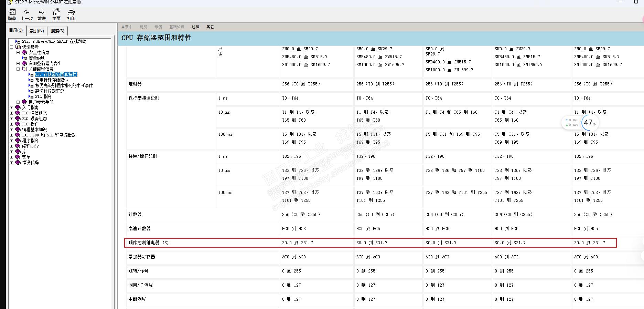Click the book icon for 编程基本知识
The width and height of the screenshot is (644, 309).
pyautogui.click(x=18, y=130)
